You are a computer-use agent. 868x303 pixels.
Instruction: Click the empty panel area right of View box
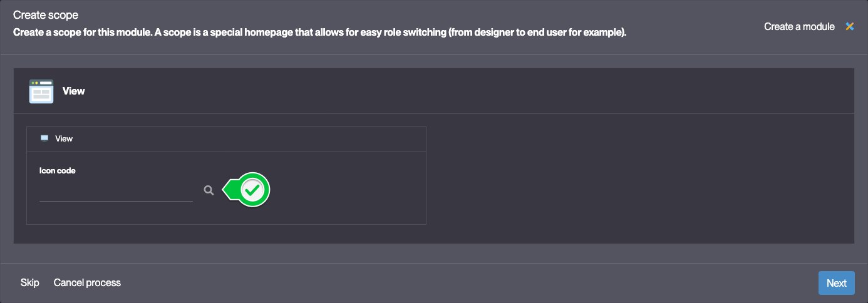(639, 178)
